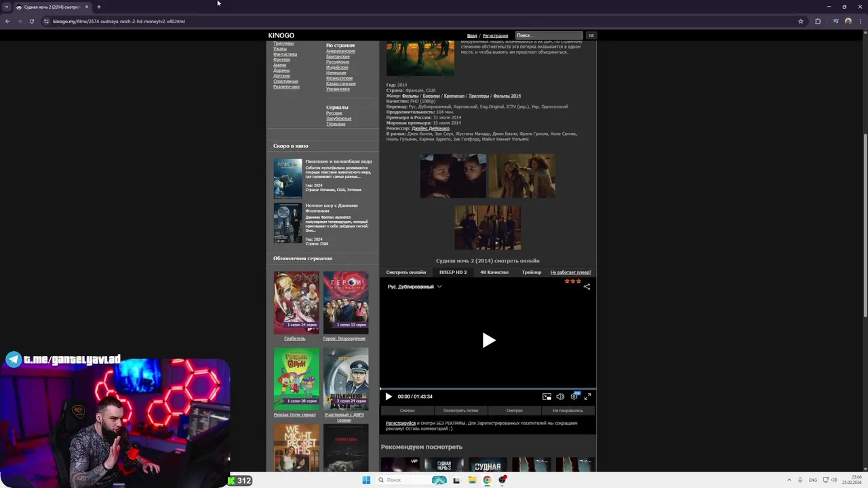Open the browser extensions puzzle icon
The image size is (868, 488).
pyautogui.click(x=818, y=21)
